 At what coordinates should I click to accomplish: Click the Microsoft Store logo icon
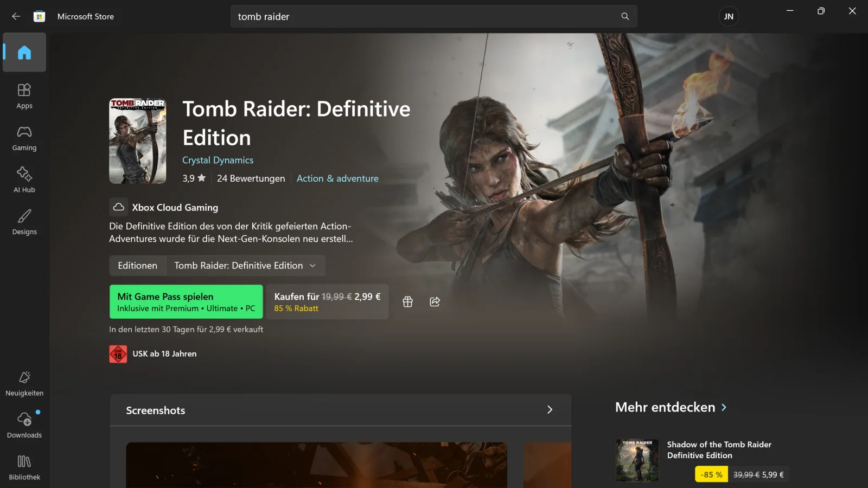(x=39, y=16)
